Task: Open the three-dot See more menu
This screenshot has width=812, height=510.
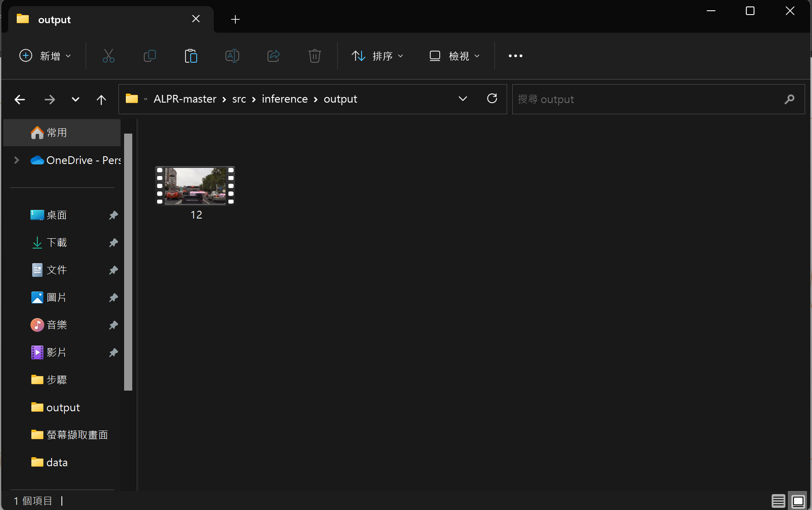Action: point(515,56)
